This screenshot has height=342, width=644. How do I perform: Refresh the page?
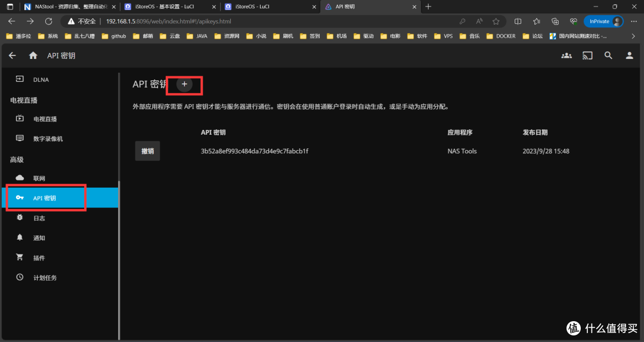pos(48,21)
